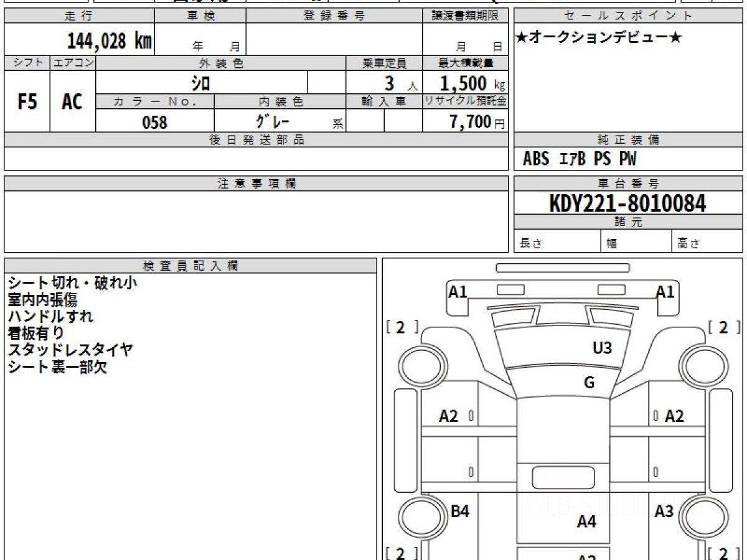Click the 譲渡書類期限 header

click(466, 16)
